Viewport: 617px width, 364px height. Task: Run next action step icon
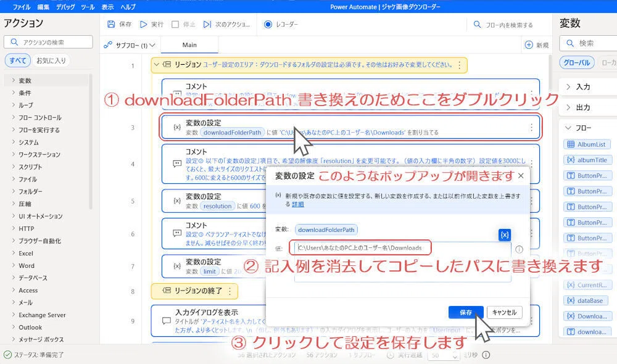tap(207, 25)
